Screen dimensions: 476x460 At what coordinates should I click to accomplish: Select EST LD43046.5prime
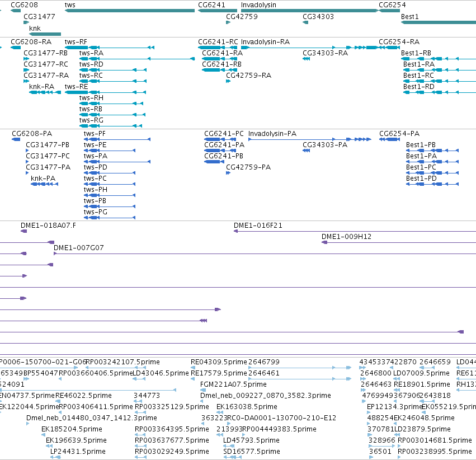point(140,379)
